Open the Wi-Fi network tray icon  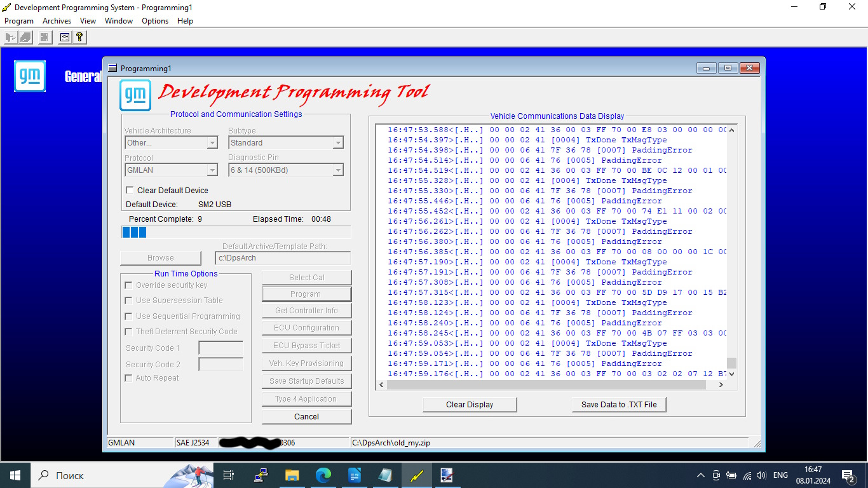pyautogui.click(x=747, y=475)
